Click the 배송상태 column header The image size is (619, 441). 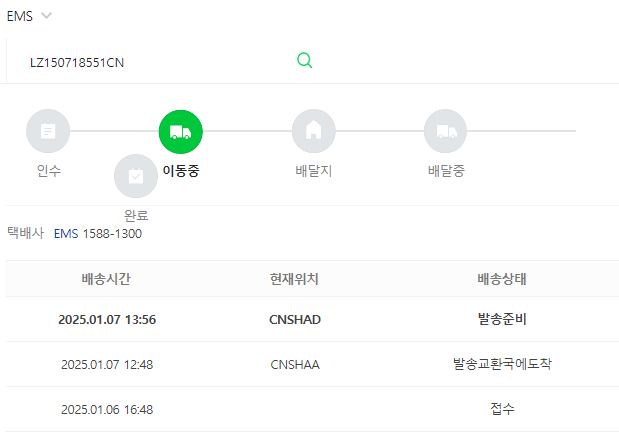502,279
